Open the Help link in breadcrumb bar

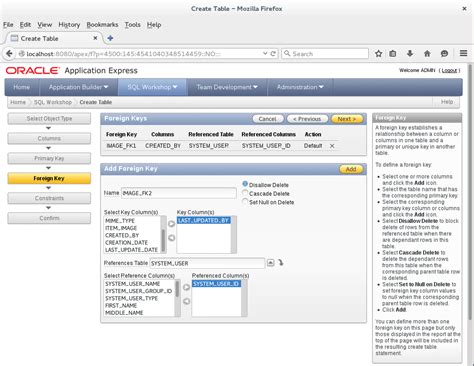point(447,102)
